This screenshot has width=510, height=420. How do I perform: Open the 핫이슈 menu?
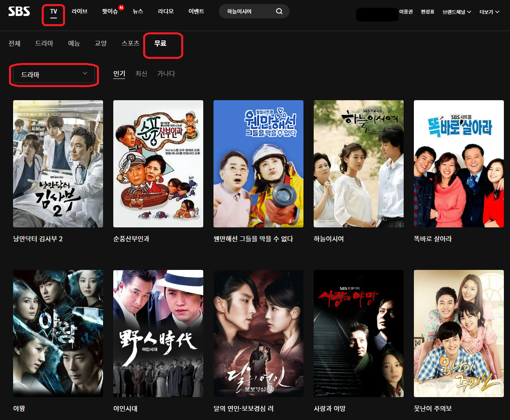pyautogui.click(x=110, y=11)
